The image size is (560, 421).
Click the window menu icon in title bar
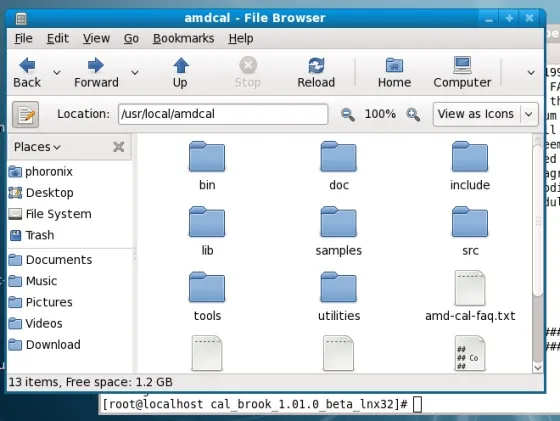[x=21, y=19]
